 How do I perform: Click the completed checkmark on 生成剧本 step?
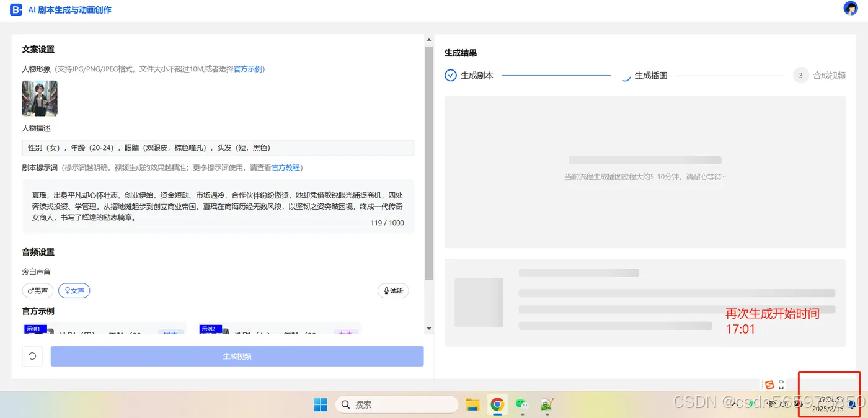tap(450, 75)
